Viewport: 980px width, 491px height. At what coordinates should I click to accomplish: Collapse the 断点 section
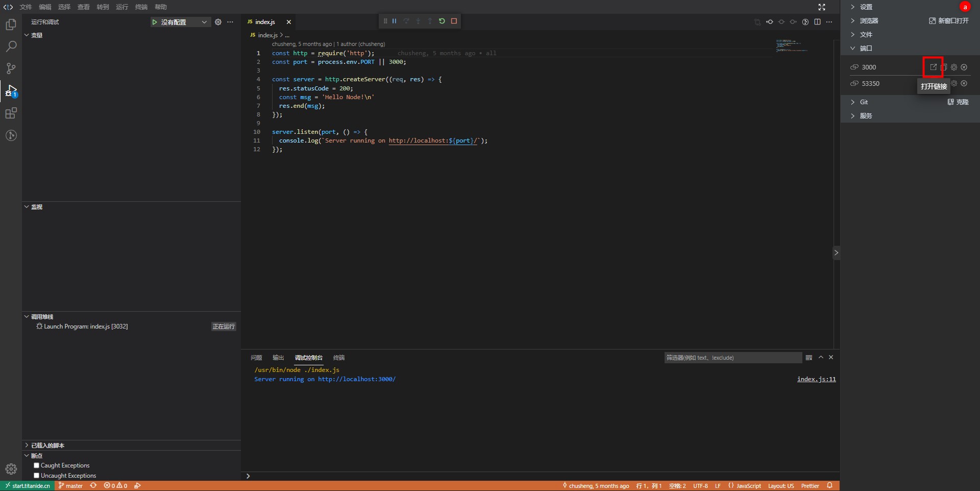pyautogui.click(x=131, y=456)
